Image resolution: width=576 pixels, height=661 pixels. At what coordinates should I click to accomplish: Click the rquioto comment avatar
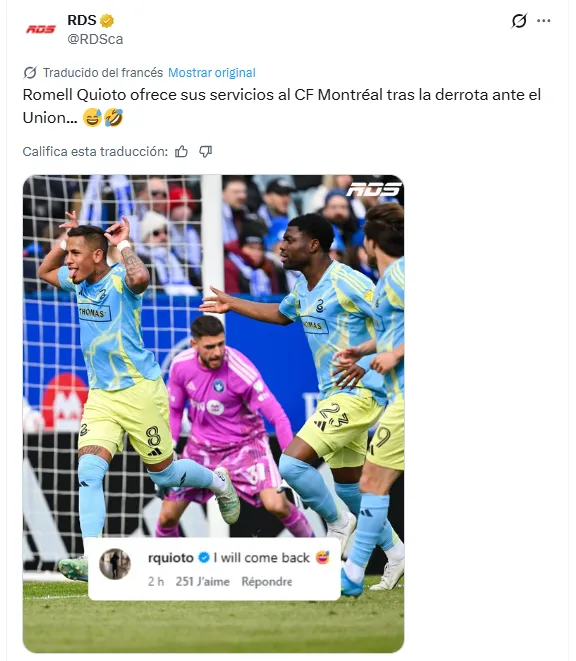(115, 564)
